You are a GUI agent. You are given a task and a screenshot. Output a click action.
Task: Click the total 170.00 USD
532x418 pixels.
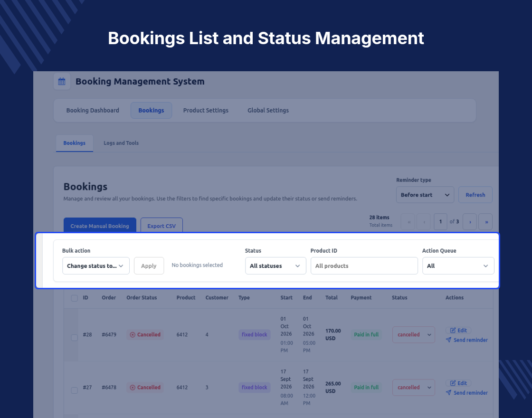pyautogui.click(x=333, y=334)
